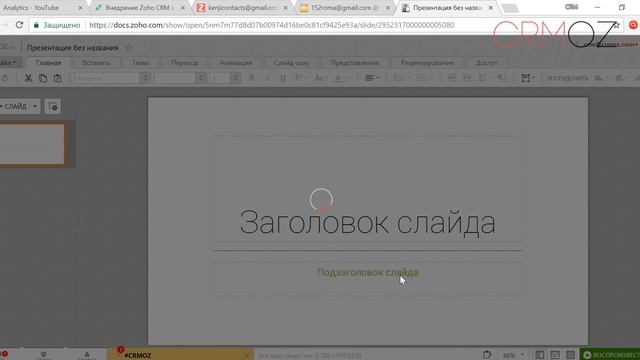Image resolution: width=640 pixels, height=360 pixels.
Task: Click the Воспроизвести play button
Action: tap(611, 355)
